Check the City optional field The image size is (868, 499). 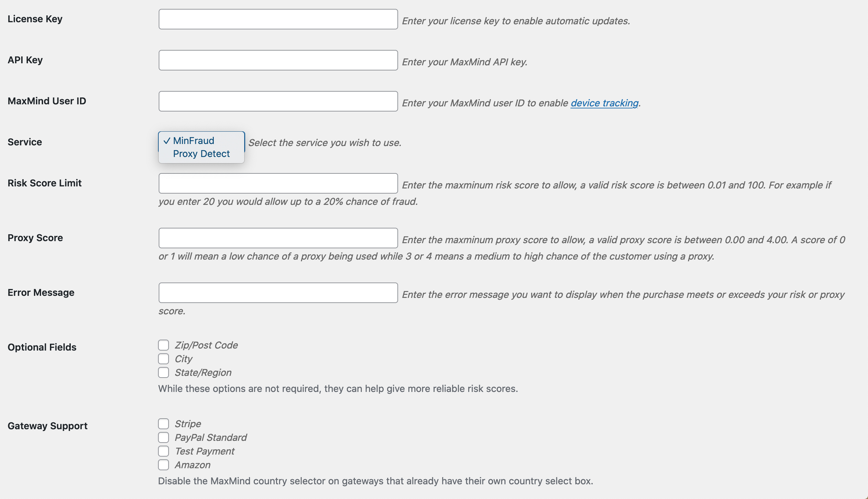pyautogui.click(x=163, y=359)
